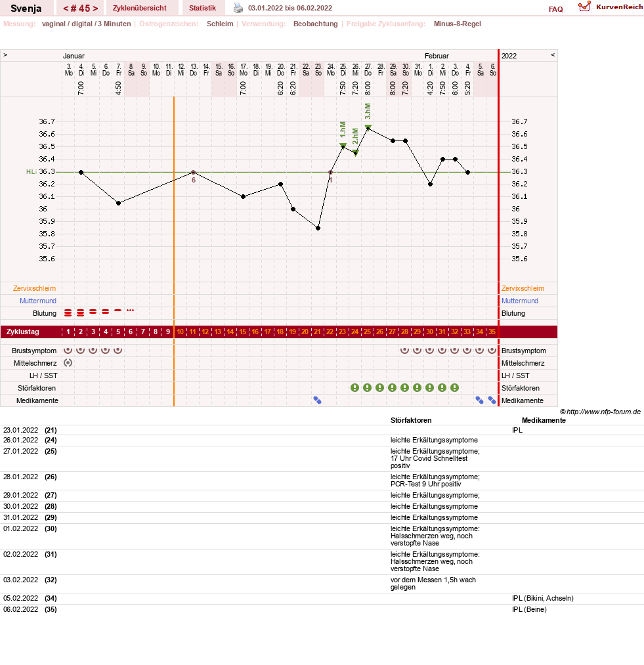Click the spotting dots icon on cycle day 6
The height and width of the screenshot is (665, 644).
[130, 311]
